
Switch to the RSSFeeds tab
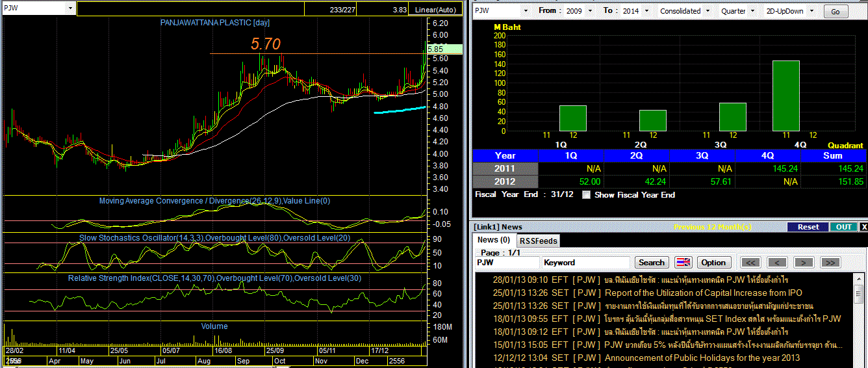point(539,241)
